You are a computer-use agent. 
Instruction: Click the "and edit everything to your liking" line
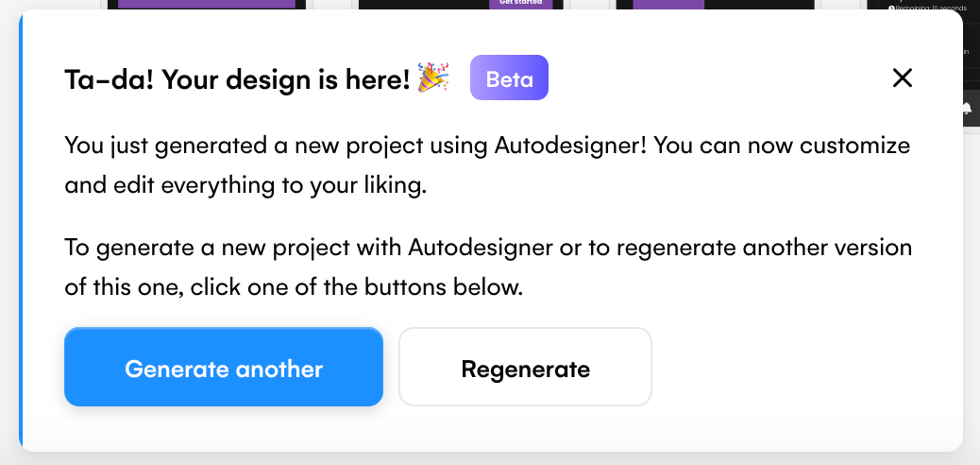pyautogui.click(x=245, y=186)
